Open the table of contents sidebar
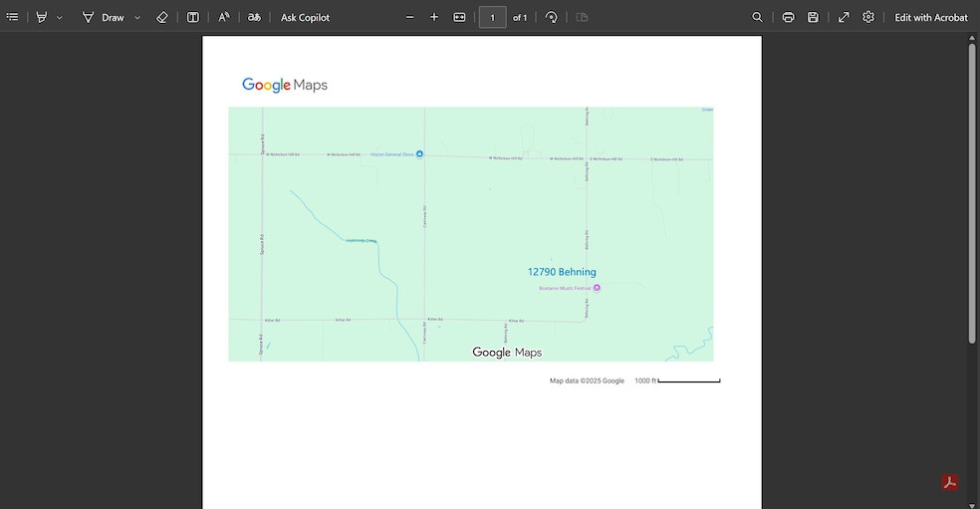This screenshot has height=509, width=980. click(12, 17)
